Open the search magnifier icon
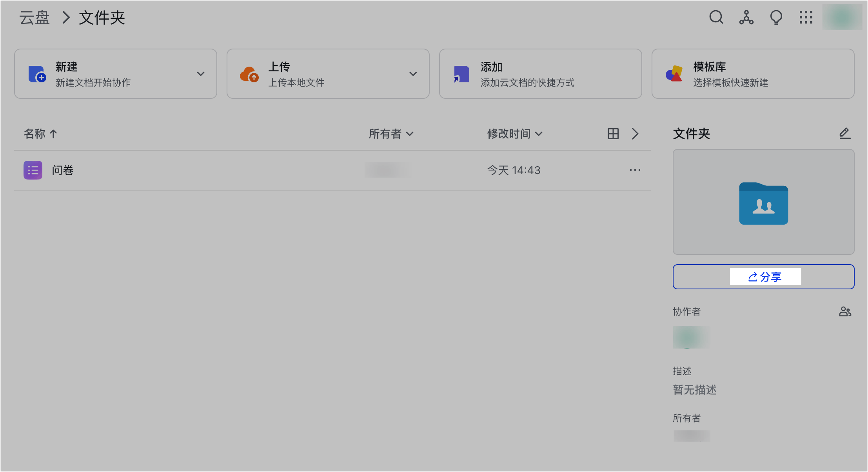Viewport: 868px width, 472px height. (x=716, y=17)
